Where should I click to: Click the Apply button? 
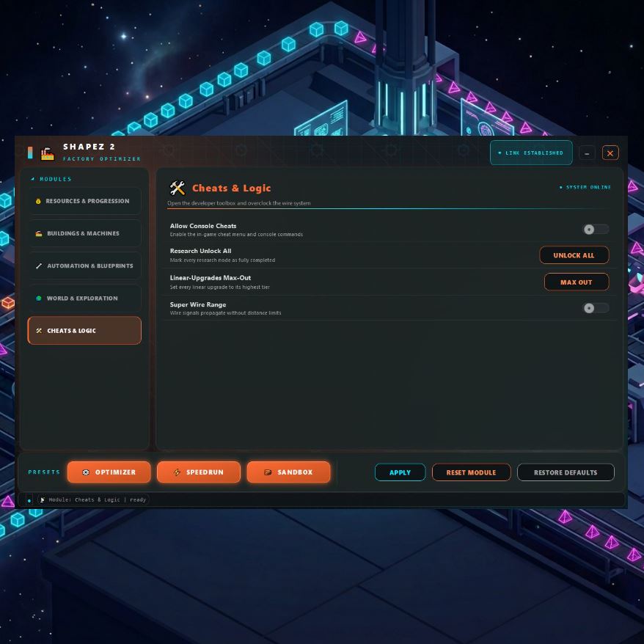pos(400,473)
